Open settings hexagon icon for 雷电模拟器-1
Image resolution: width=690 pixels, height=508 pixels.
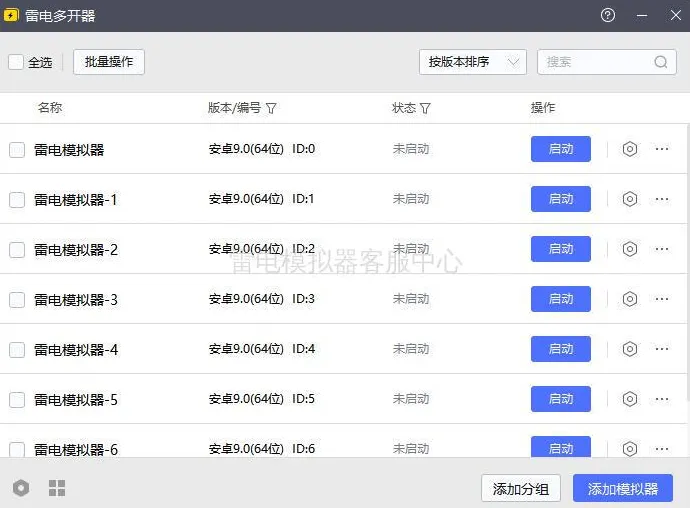click(630, 199)
